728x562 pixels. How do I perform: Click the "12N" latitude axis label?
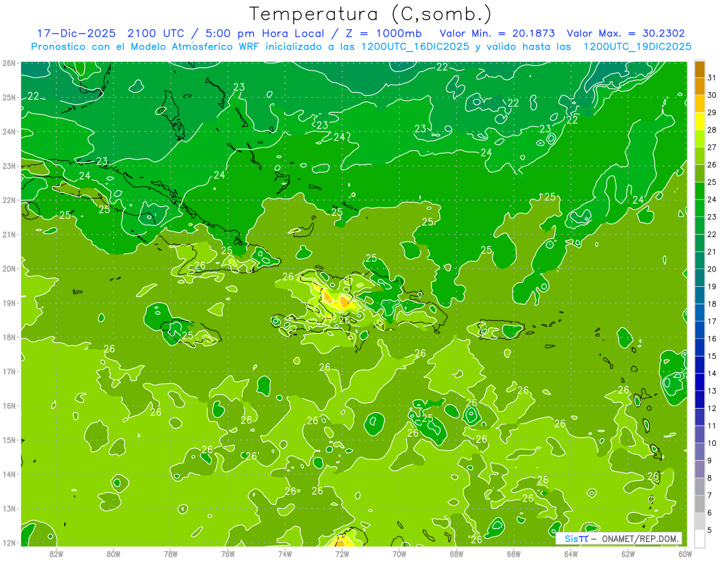pos(8,543)
